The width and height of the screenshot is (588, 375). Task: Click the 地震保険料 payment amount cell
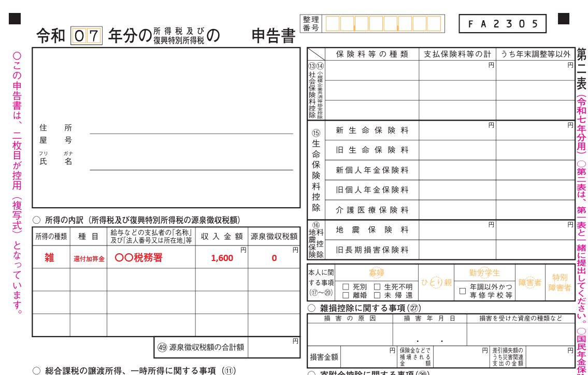(457, 230)
